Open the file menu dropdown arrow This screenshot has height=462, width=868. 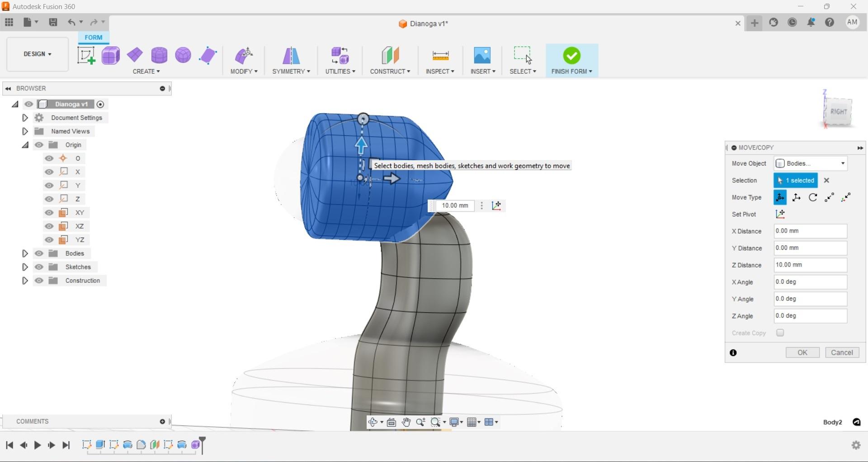(x=37, y=22)
